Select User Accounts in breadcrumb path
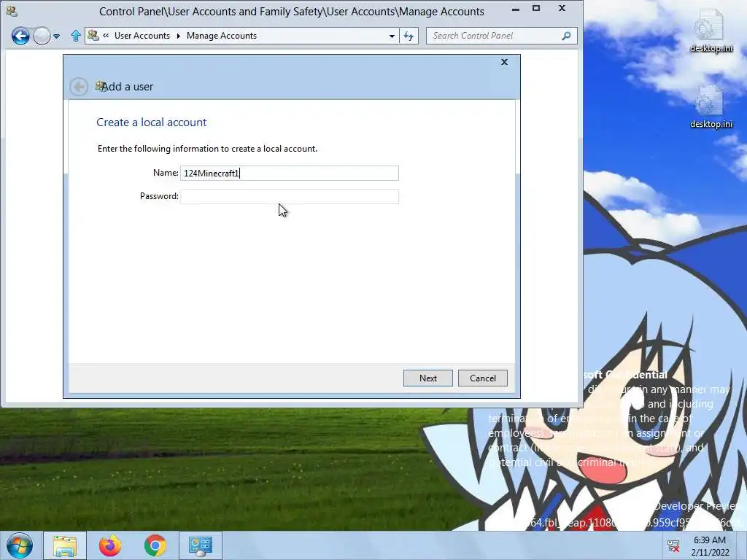The width and height of the screenshot is (747, 560). (x=142, y=36)
